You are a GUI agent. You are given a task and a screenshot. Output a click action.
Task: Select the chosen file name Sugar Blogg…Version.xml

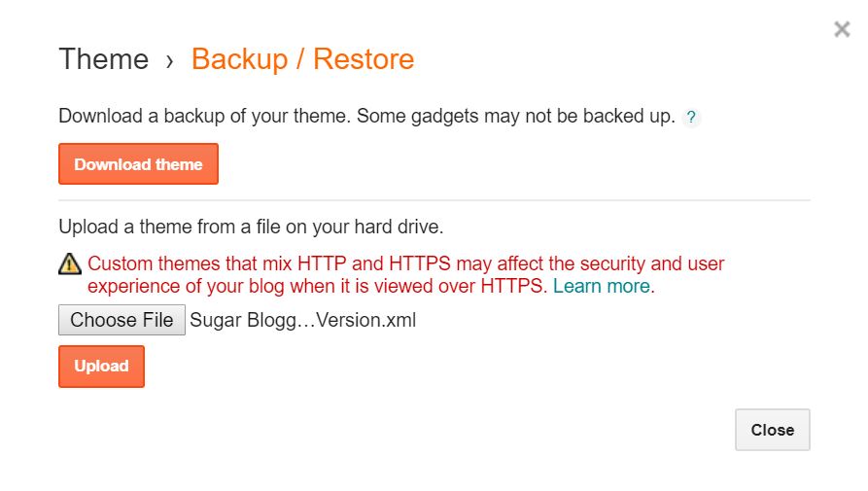[302, 320]
